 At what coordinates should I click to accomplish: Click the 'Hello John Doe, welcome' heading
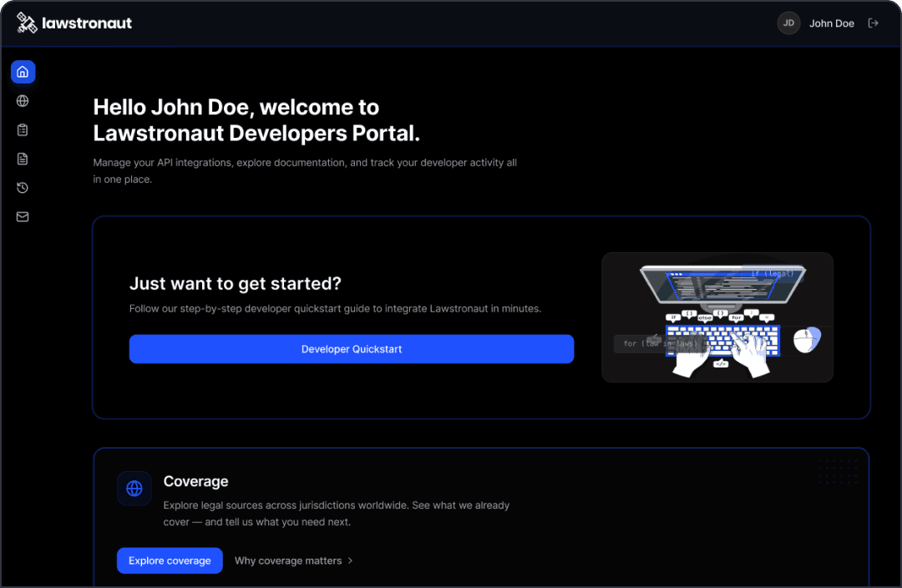click(x=256, y=119)
